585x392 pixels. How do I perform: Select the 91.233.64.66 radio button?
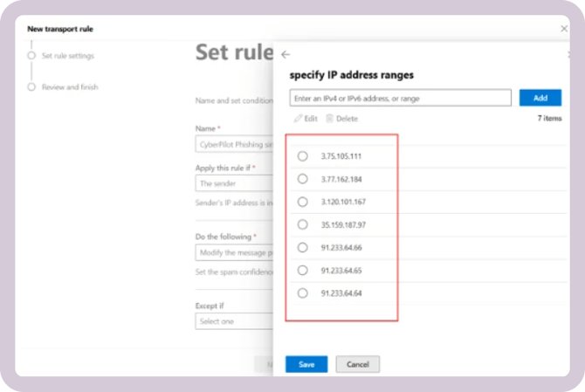303,248
